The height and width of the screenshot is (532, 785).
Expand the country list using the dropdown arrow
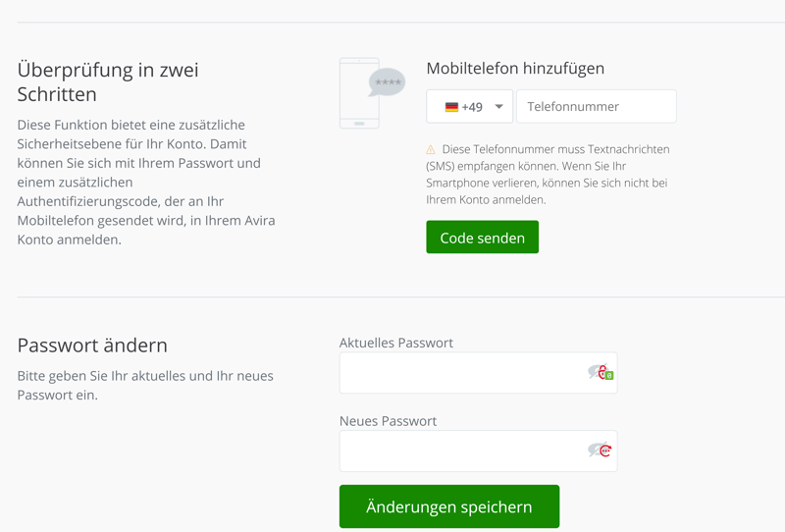[498, 107]
